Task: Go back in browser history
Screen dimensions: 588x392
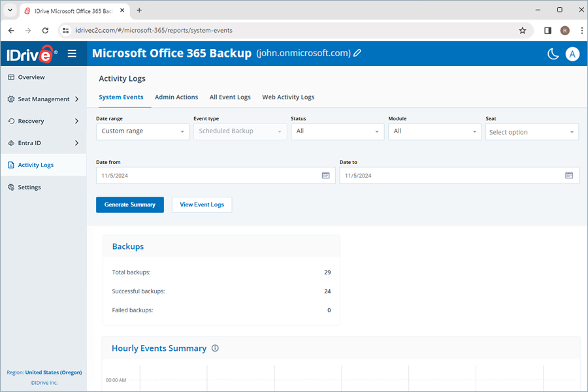Action: [x=11, y=31]
